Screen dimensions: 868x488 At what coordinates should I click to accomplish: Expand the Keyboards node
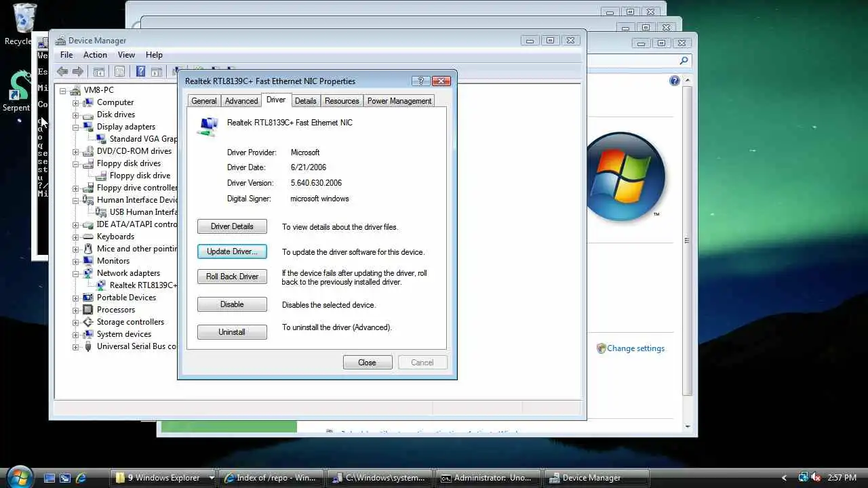point(76,237)
